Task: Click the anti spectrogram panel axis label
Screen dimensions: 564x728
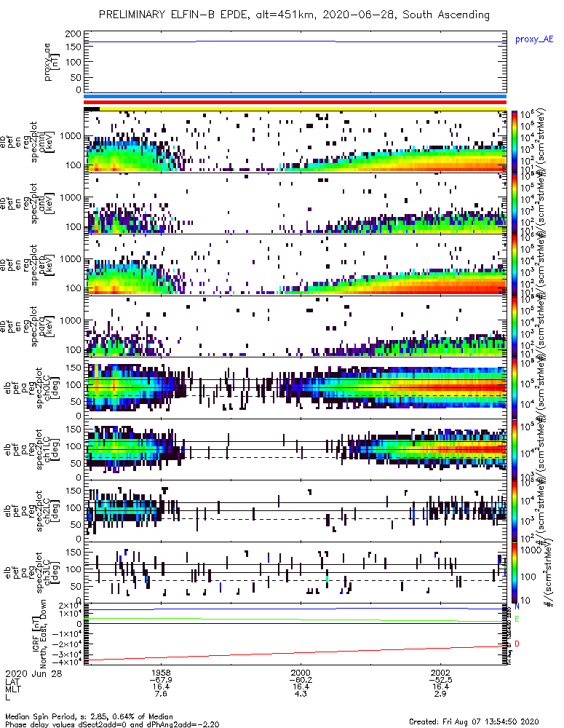Action: pos(28,203)
